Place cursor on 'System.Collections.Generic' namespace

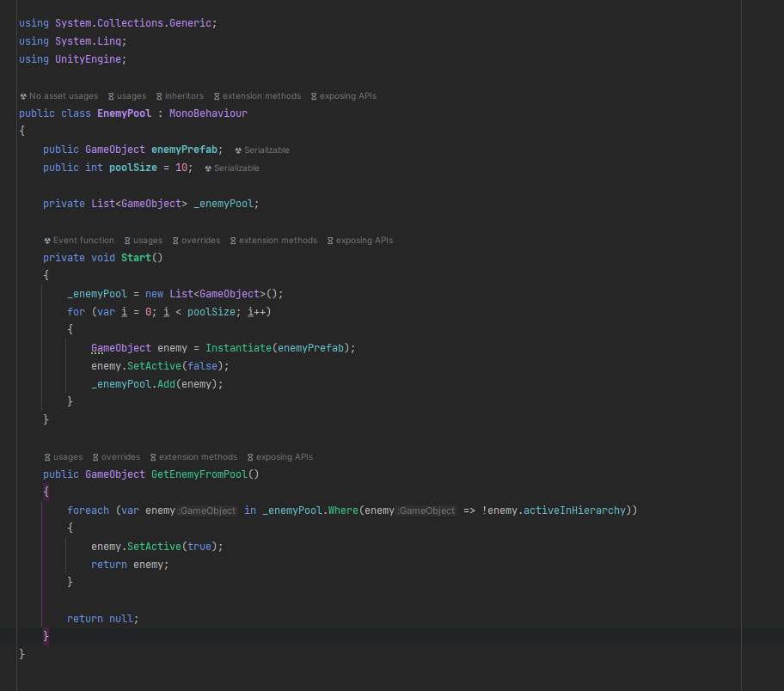133,23
